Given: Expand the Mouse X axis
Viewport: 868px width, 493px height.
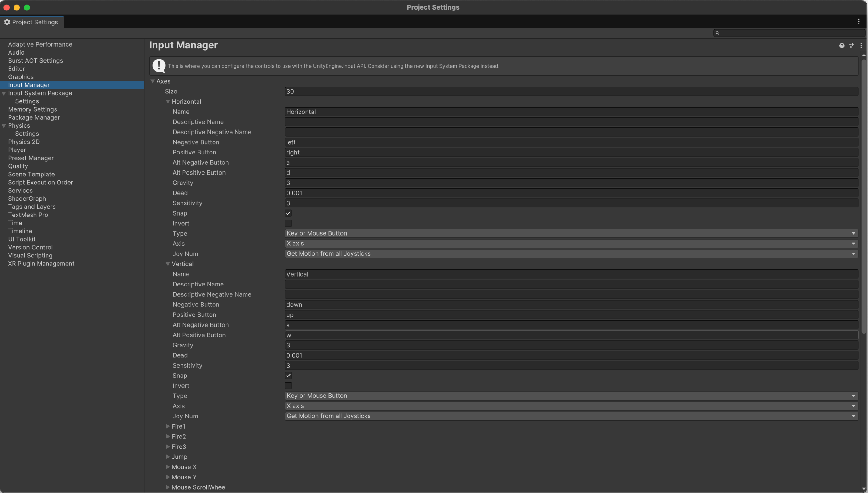Looking at the screenshot, I should point(168,467).
